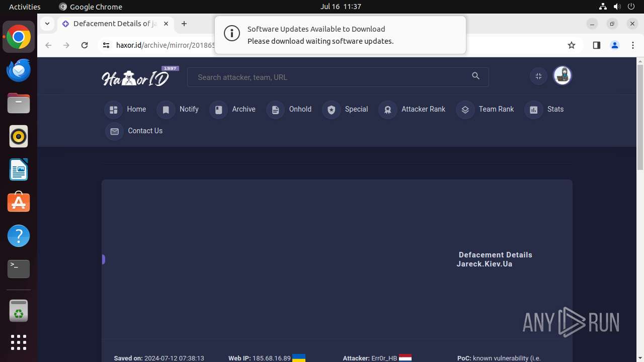Launch Google Chrome from dock
The image size is (644, 362).
tap(19, 37)
